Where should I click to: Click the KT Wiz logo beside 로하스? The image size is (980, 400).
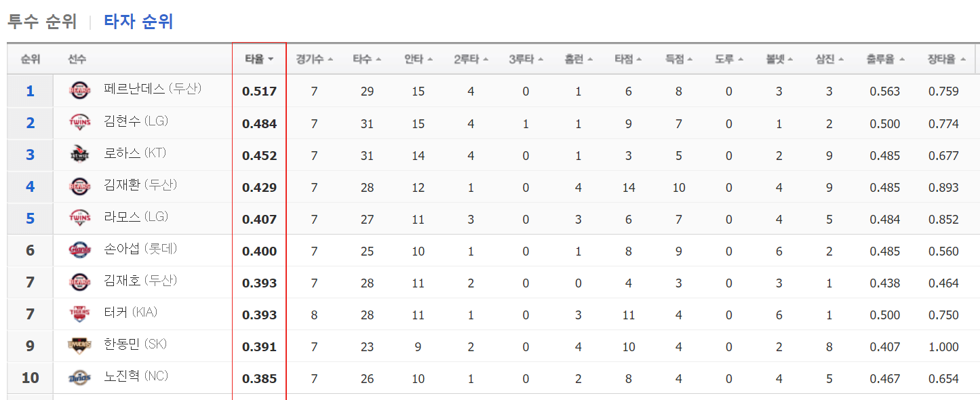(79, 155)
